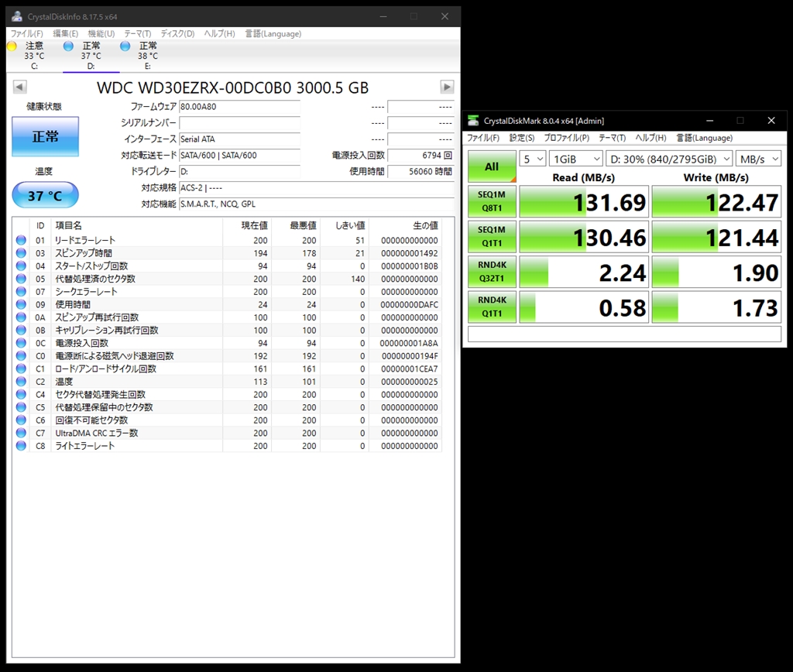Click the blue status icon for drive E:

click(125, 46)
